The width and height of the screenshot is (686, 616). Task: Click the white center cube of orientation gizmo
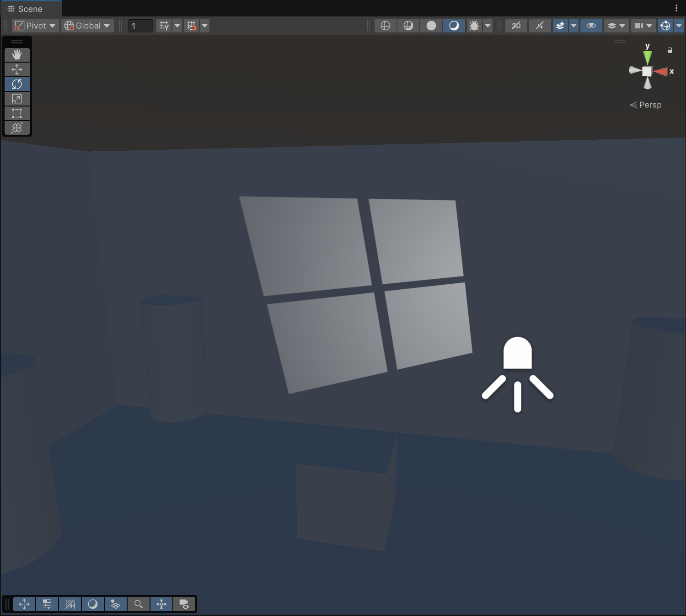click(x=647, y=71)
